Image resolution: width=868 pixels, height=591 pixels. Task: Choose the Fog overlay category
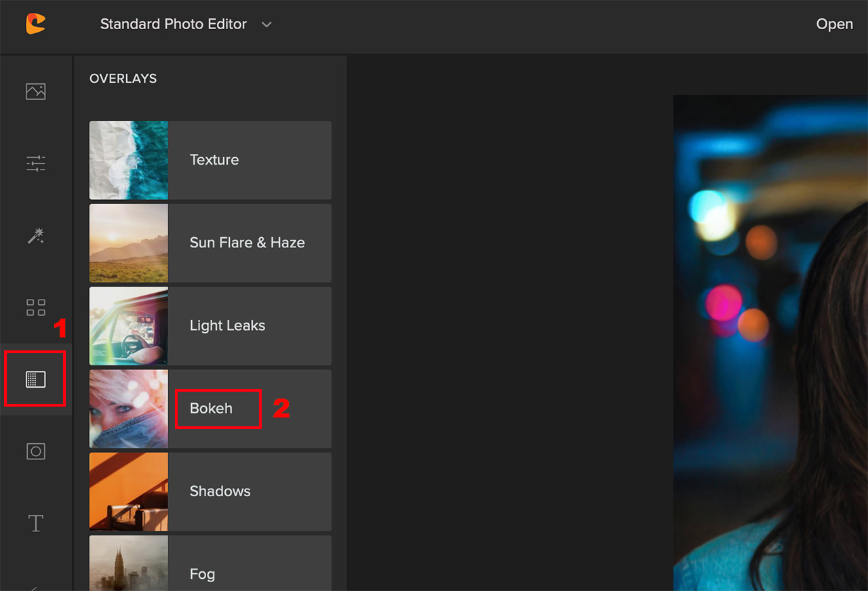point(210,563)
